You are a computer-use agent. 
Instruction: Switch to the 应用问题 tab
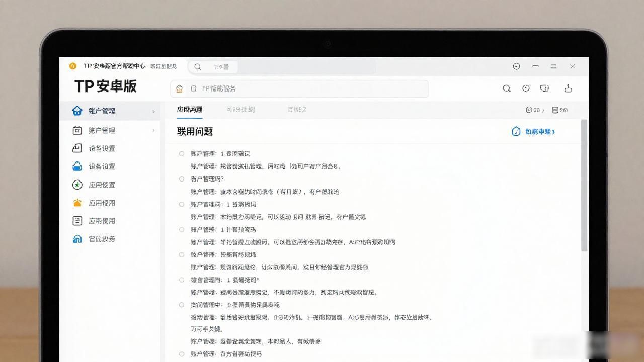(x=190, y=109)
